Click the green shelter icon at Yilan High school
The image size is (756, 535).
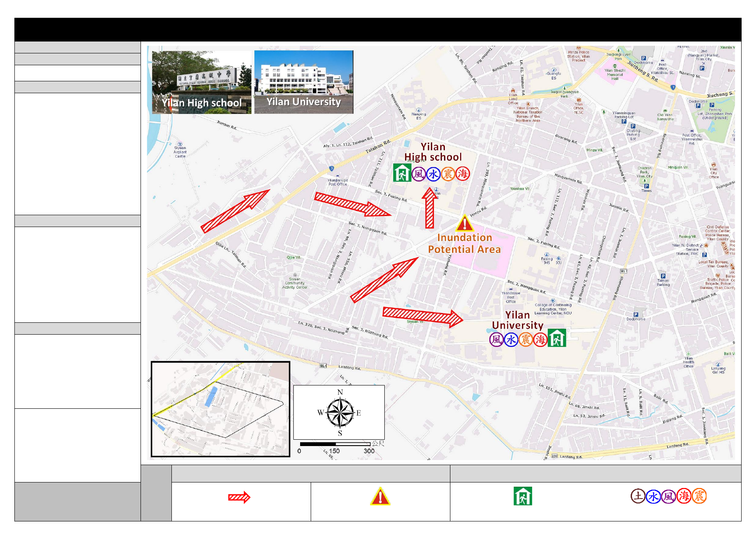(x=402, y=173)
